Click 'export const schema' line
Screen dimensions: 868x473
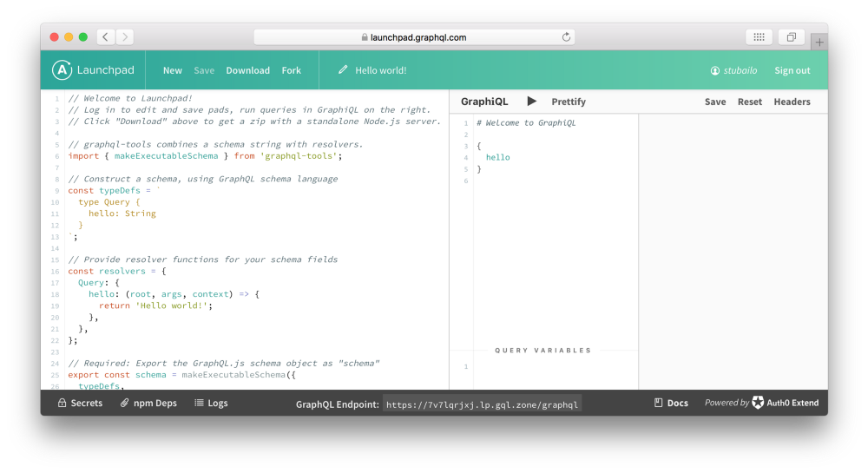pos(181,375)
